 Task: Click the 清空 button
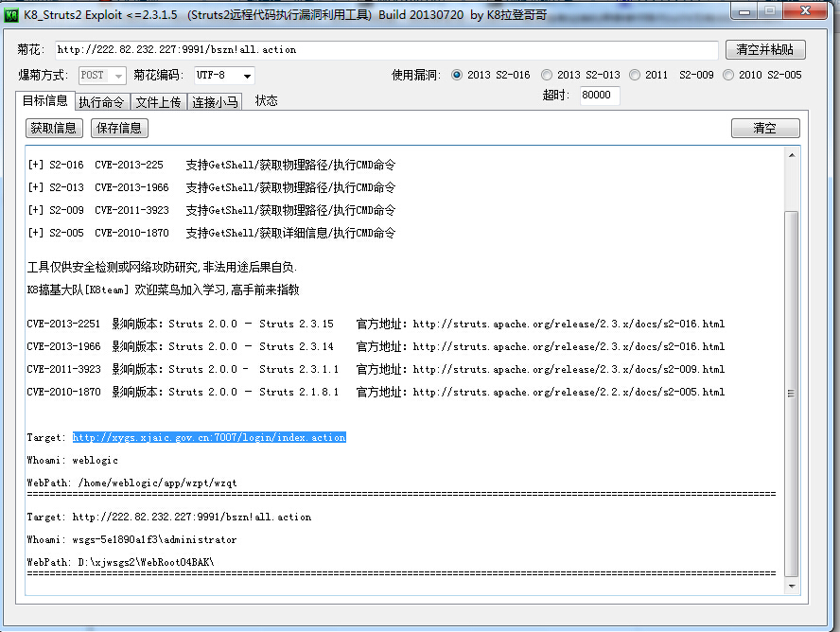click(765, 128)
